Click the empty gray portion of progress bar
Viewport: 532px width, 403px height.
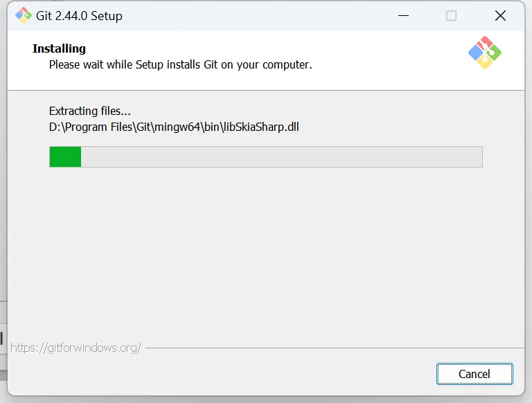point(277,156)
